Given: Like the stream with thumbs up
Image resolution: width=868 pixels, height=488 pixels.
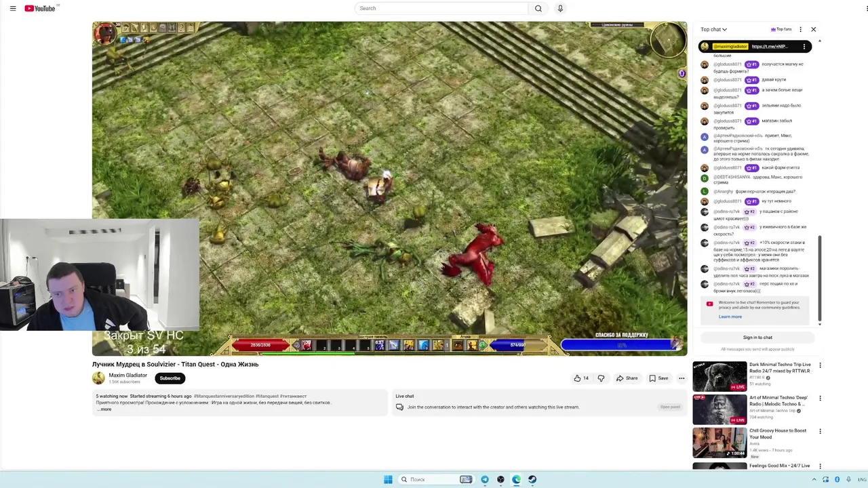Looking at the screenshot, I should pos(581,378).
